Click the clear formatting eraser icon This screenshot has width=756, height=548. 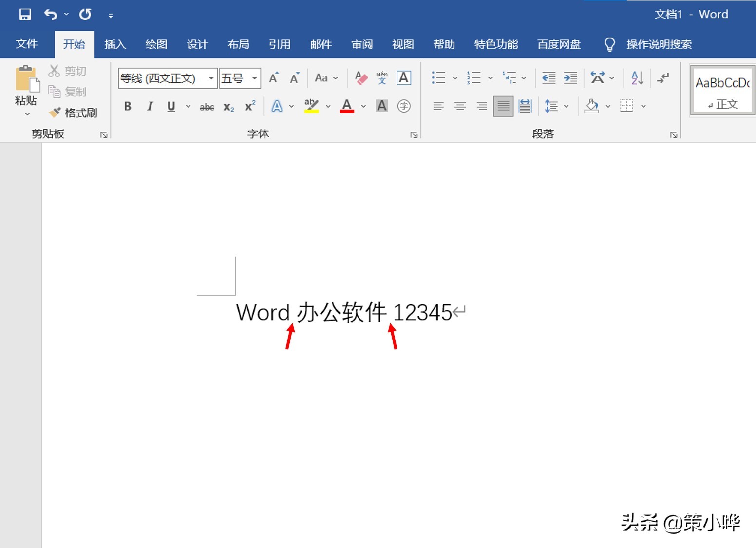pyautogui.click(x=361, y=78)
